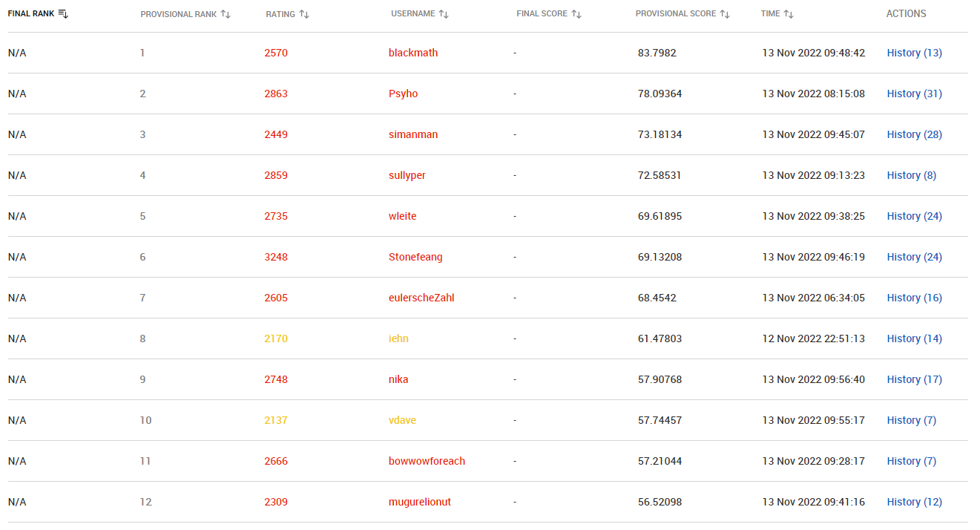This screenshot has width=980, height=530.
Task: Click the Time column sort arrows
Action: (x=789, y=14)
